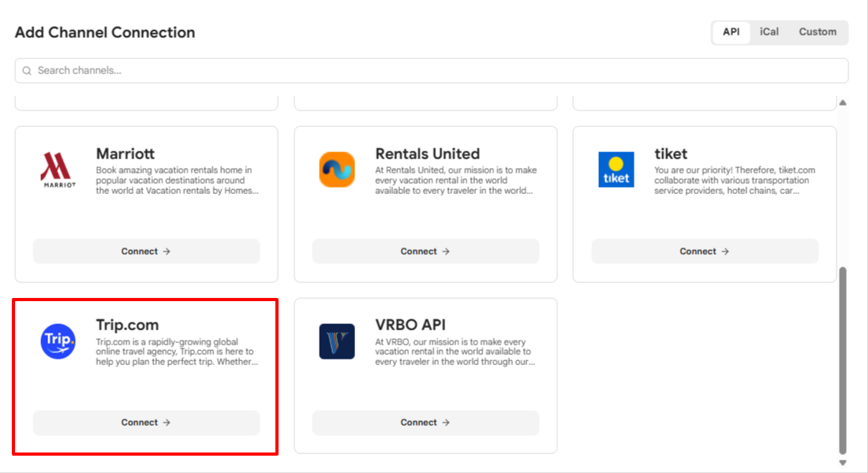Click the tiket card title
The height and width of the screenshot is (473, 868).
pos(671,154)
